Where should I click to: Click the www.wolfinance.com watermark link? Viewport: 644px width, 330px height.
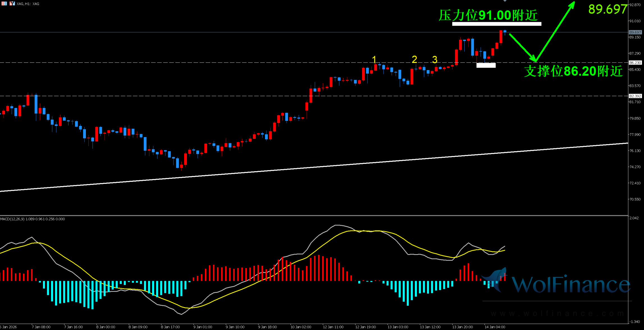(x=558, y=313)
